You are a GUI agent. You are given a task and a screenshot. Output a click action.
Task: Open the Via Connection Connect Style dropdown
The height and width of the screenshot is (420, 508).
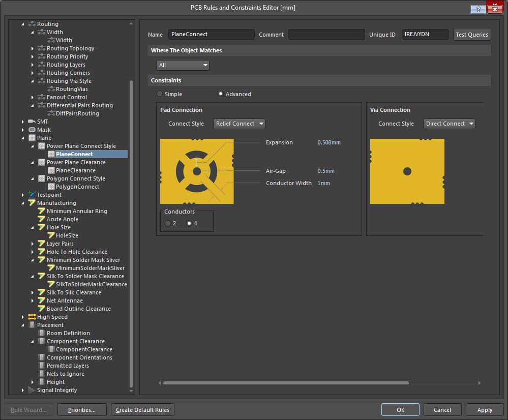click(x=449, y=124)
